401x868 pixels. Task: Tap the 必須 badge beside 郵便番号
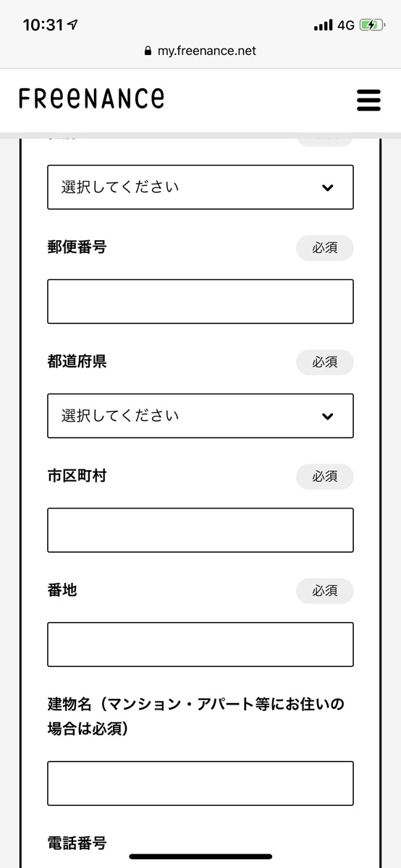325,248
